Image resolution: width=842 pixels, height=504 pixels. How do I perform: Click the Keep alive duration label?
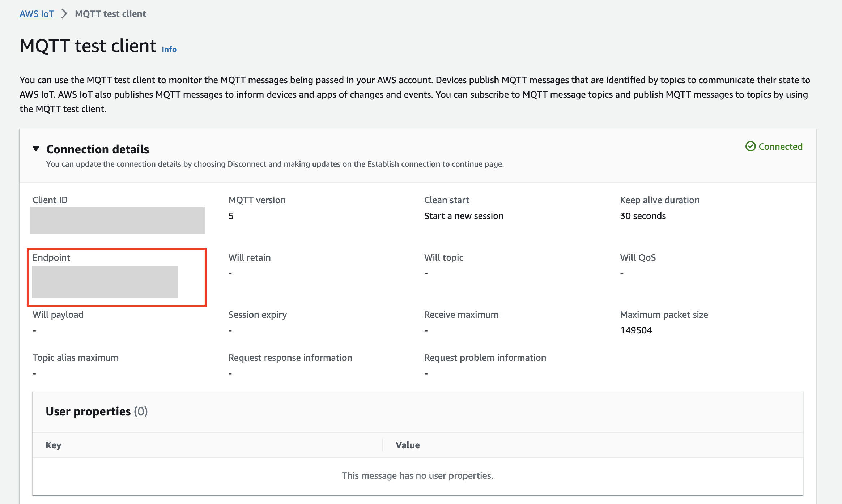point(660,200)
